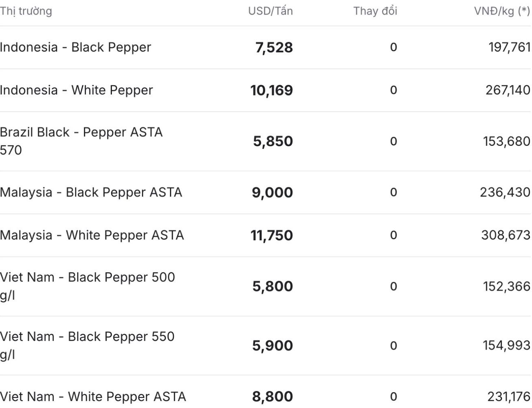Select Viet Nam - White Pepper ASTA label
Viewport: 532px width, 408px height.
(93, 396)
